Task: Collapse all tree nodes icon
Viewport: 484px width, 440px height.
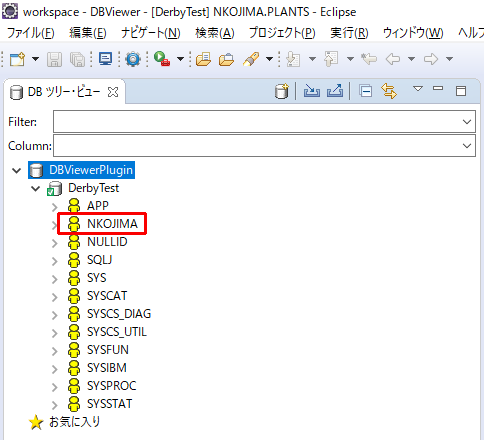Action: point(366,91)
